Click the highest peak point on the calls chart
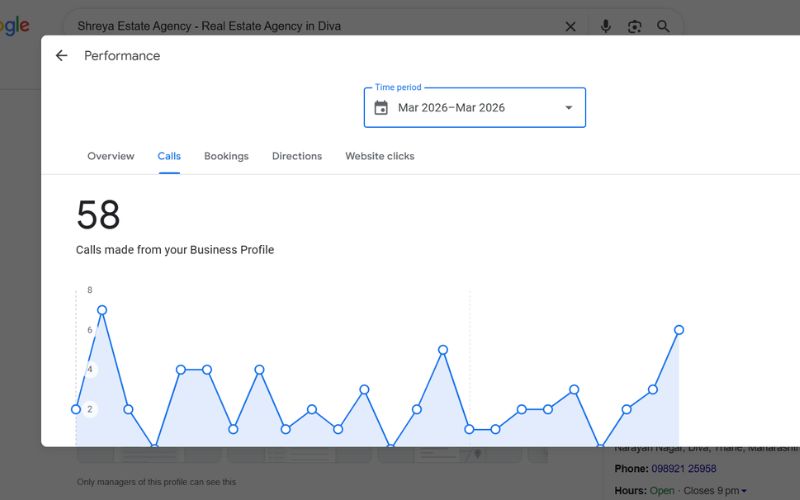 pos(102,310)
